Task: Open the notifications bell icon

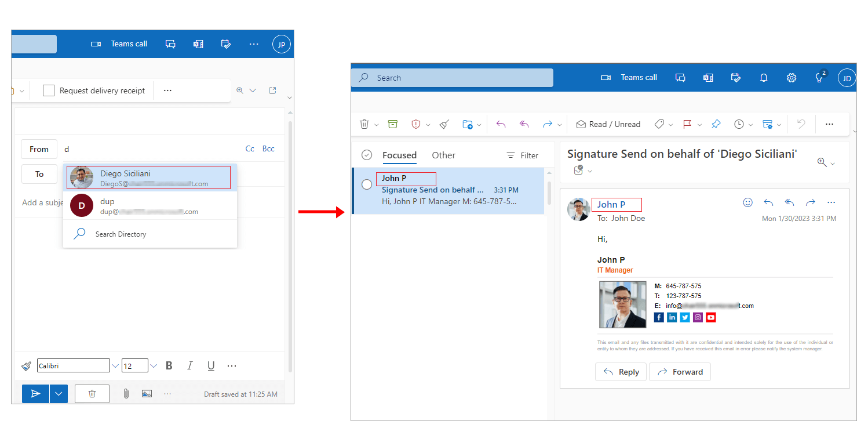Action: [x=764, y=78]
